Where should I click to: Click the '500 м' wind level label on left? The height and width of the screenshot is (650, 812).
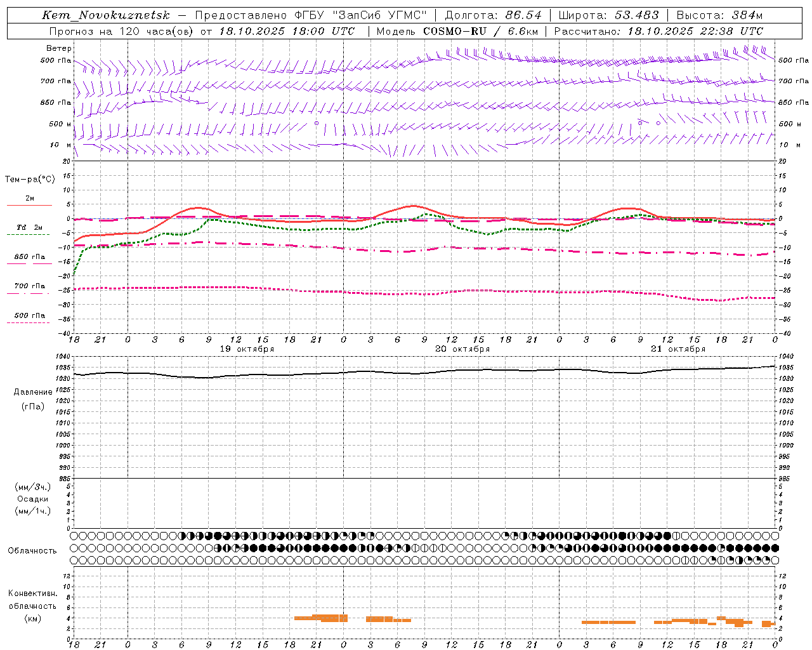pyautogui.click(x=60, y=124)
